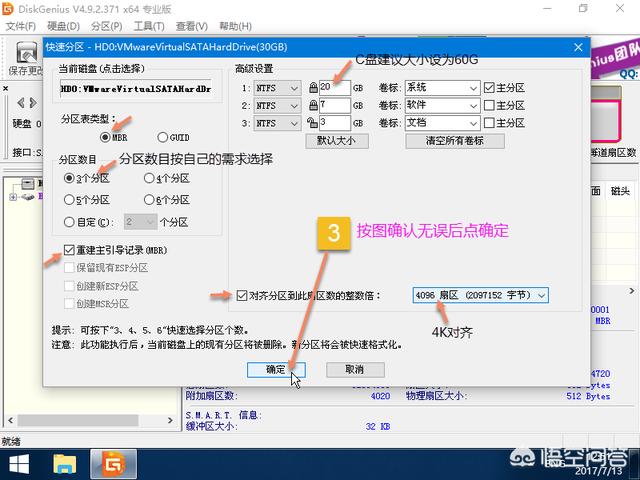640x480 pixels.
Task: Click partition 1 size field showing 20
Action: (335, 88)
